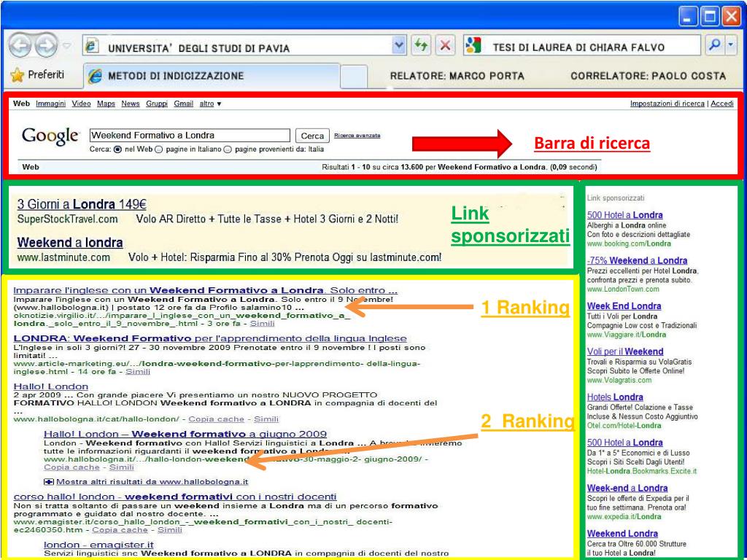The height and width of the screenshot is (560, 747).
Task: Open the Voli per il Weekend ad
Action: 625,351
